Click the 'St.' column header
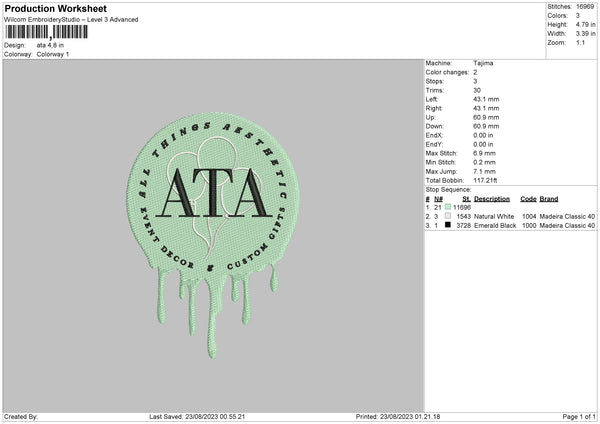Screen dimensions: 600x424 pyautogui.click(x=466, y=199)
